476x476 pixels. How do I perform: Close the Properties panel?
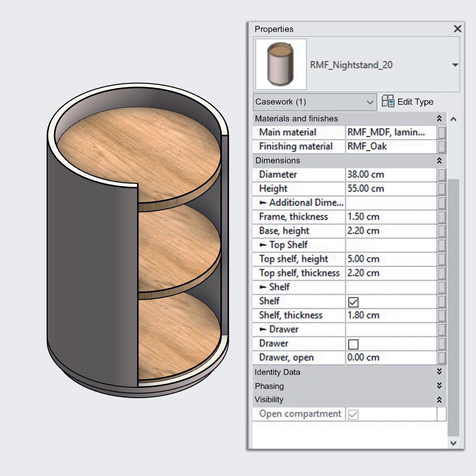tap(457, 29)
